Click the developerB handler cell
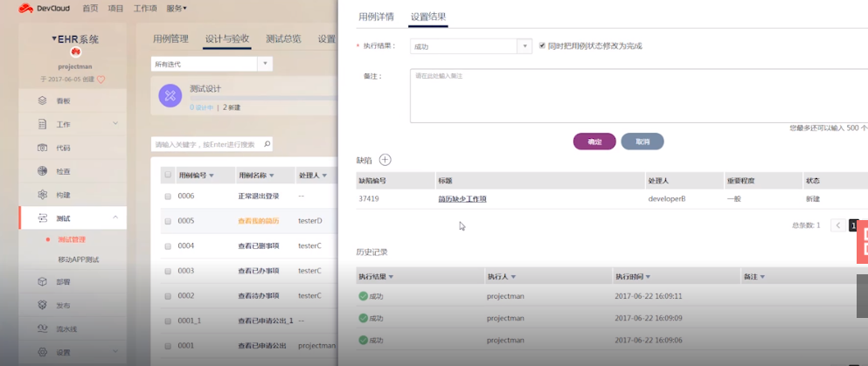Screen dimensions: 868x366 coord(667,199)
